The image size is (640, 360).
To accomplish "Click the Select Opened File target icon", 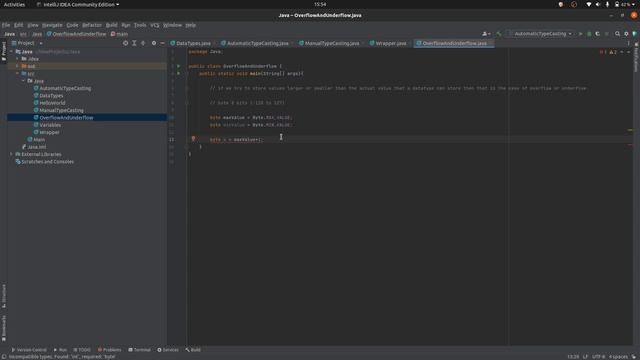I will tap(125, 43).
